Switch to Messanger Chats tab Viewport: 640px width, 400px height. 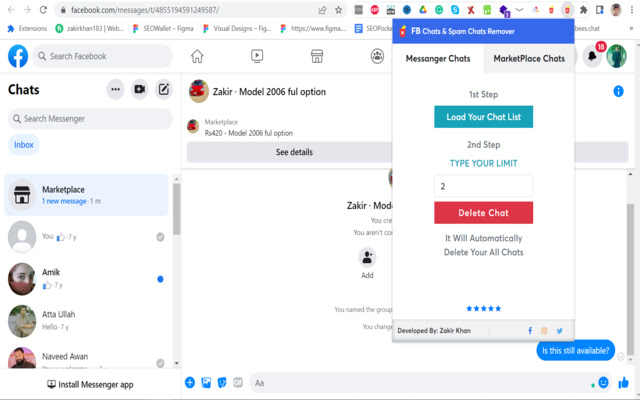pos(438,58)
